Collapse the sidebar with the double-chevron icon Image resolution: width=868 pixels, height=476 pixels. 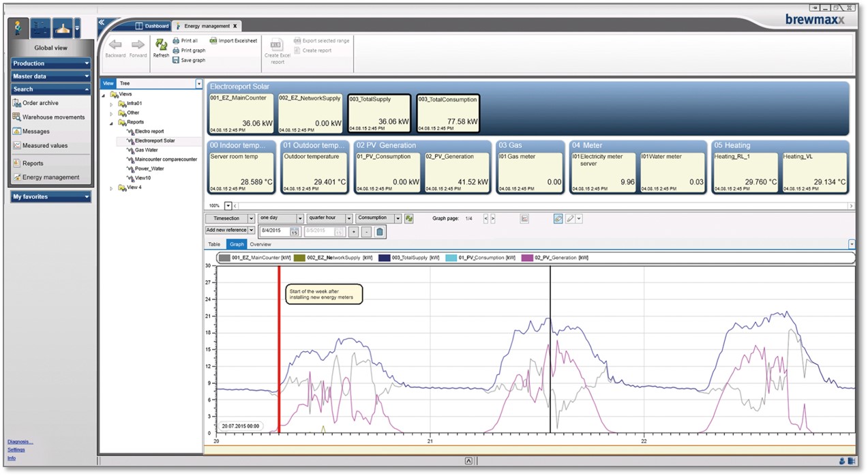tap(102, 23)
